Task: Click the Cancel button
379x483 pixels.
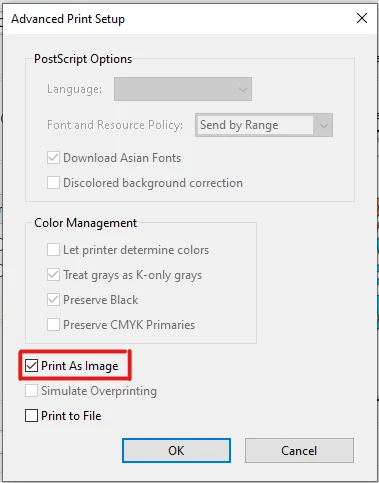Action: pyautogui.click(x=299, y=450)
